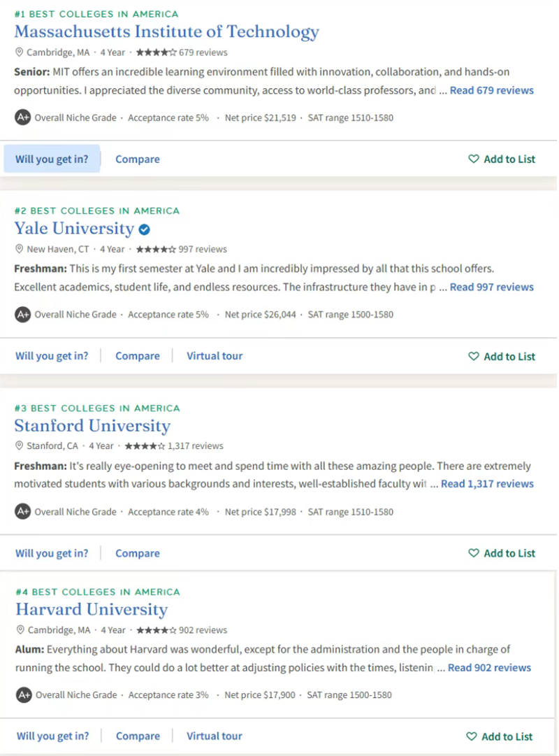Compare Yale University with other colleges

click(138, 356)
